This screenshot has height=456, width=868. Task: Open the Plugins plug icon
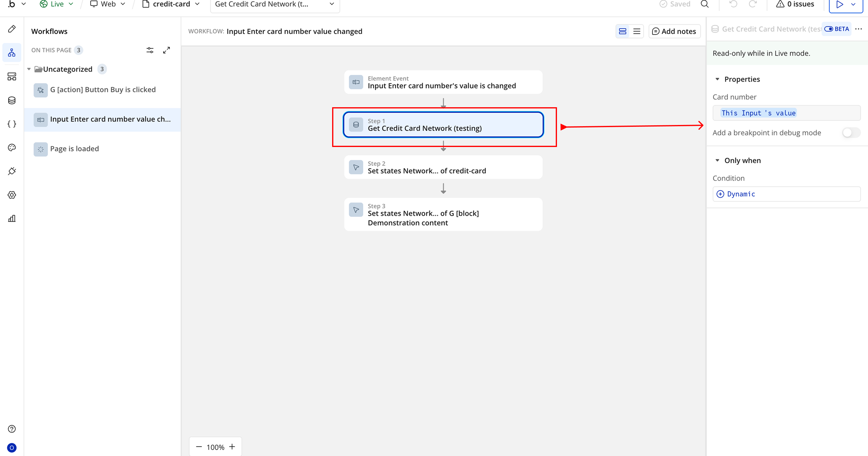click(12, 171)
